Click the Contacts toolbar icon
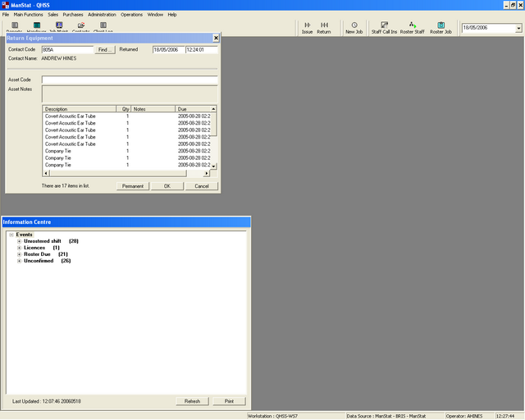 click(81, 27)
